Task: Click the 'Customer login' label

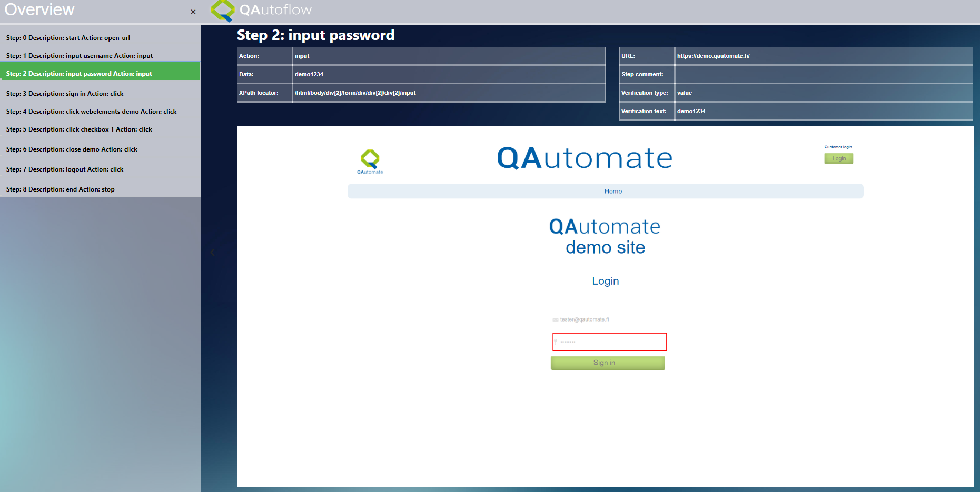Action: (x=838, y=147)
